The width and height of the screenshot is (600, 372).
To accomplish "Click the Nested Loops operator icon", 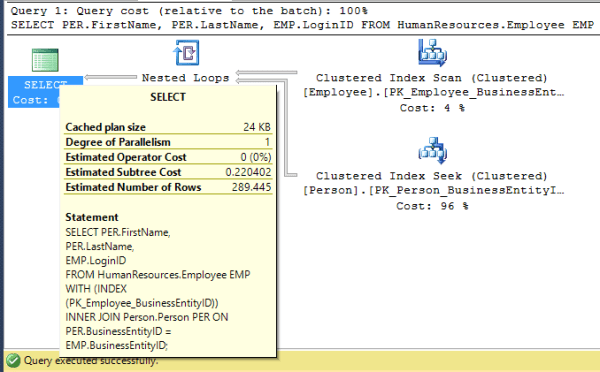I will (186, 53).
